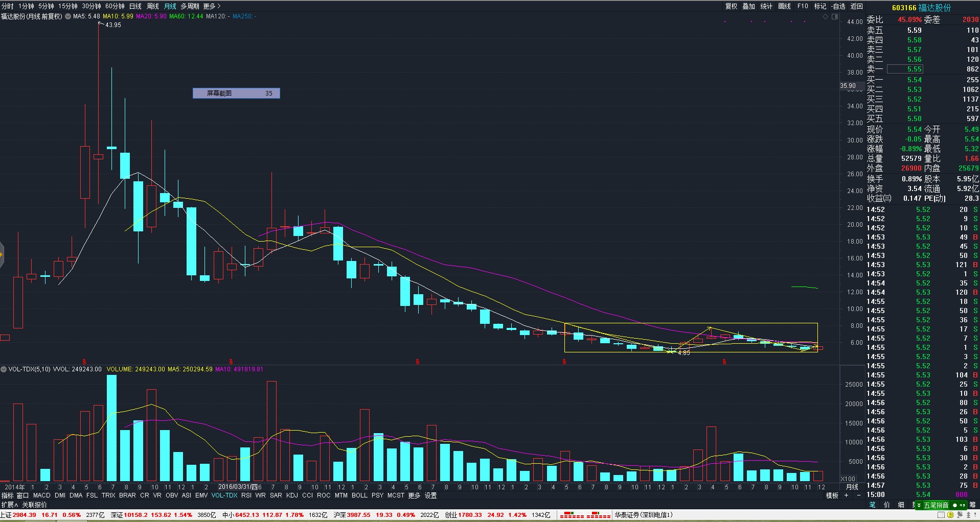Viewport: 980px width, 522px height.
Task: Expand the 更多 period options
Action: tap(212, 6)
